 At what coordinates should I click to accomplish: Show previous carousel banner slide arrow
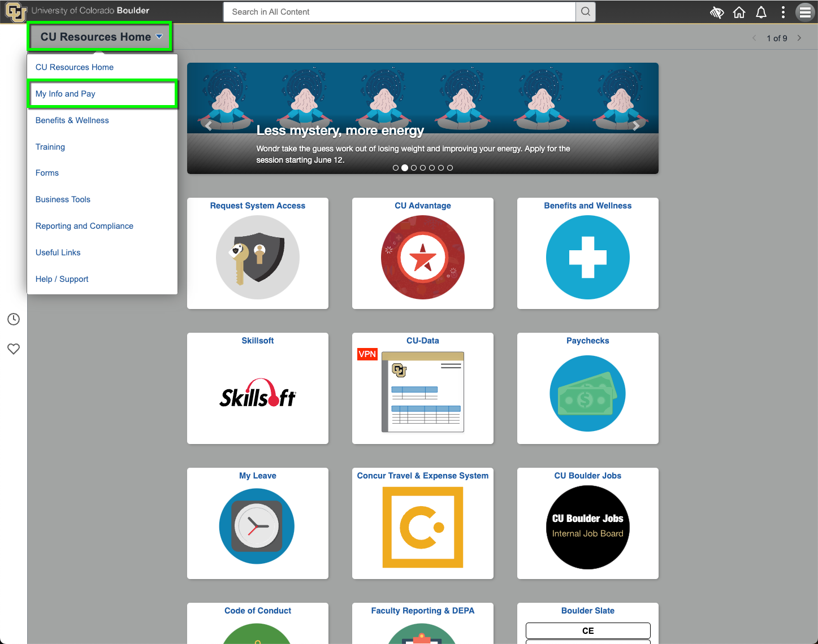(209, 126)
